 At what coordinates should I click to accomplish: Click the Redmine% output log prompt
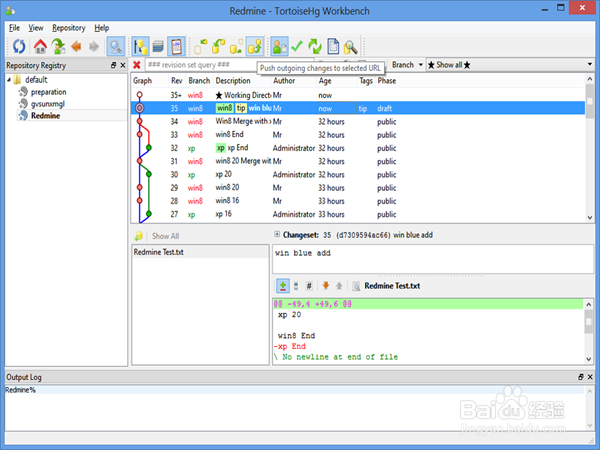tap(20, 390)
